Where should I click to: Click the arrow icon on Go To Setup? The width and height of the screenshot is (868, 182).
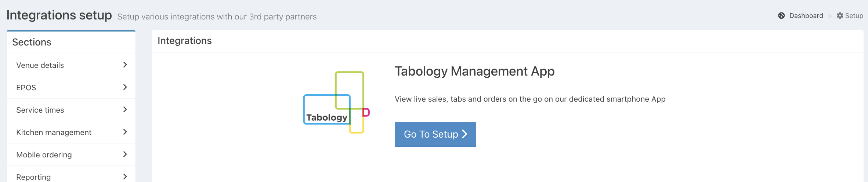[x=464, y=134]
